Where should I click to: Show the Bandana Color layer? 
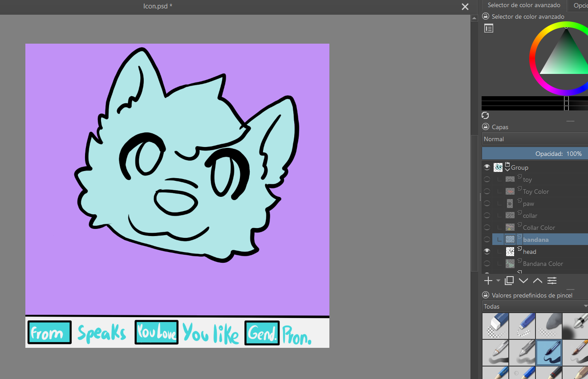(x=487, y=264)
